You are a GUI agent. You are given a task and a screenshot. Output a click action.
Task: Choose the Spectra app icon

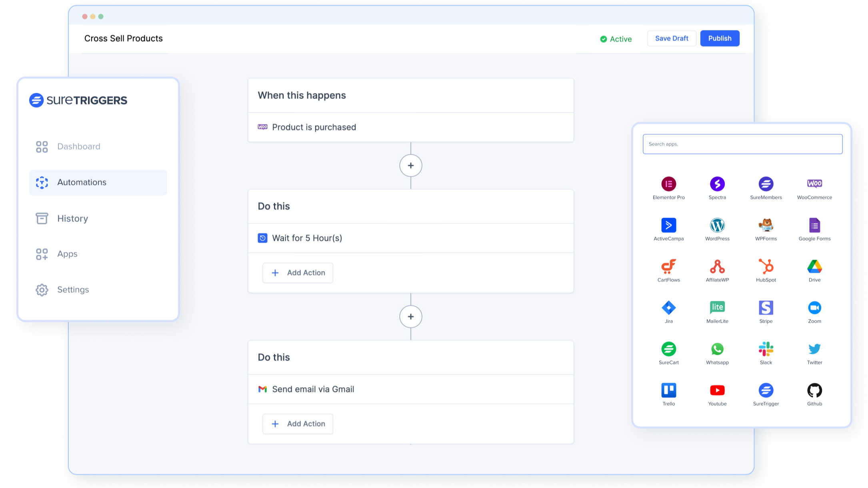coord(717,184)
